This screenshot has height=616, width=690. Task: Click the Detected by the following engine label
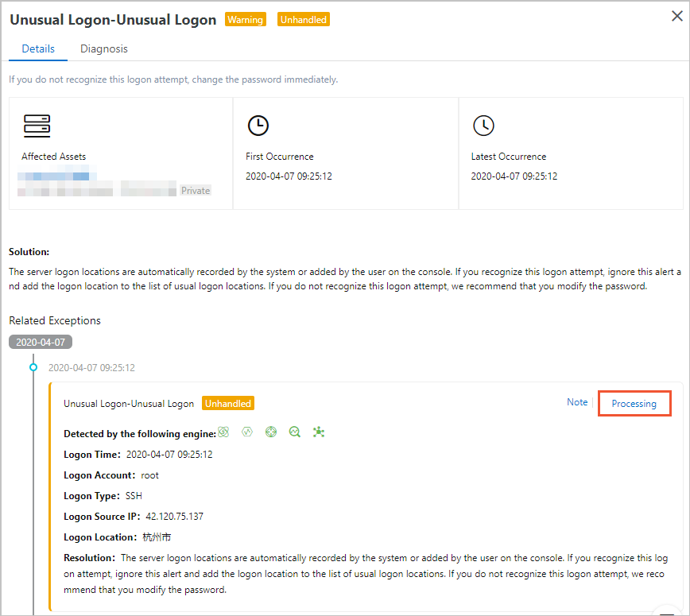pyautogui.click(x=140, y=434)
